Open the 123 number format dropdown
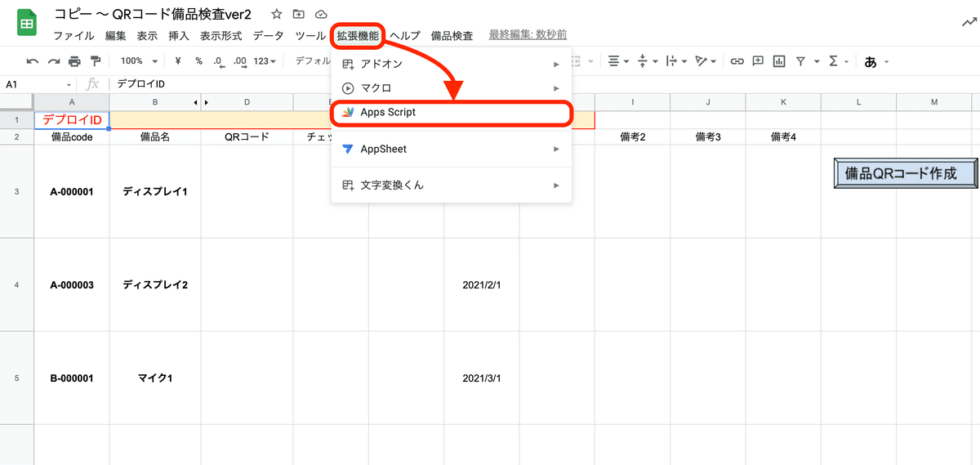Image resolution: width=980 pixels, height=465 pixels. click(x=265, y=61)
